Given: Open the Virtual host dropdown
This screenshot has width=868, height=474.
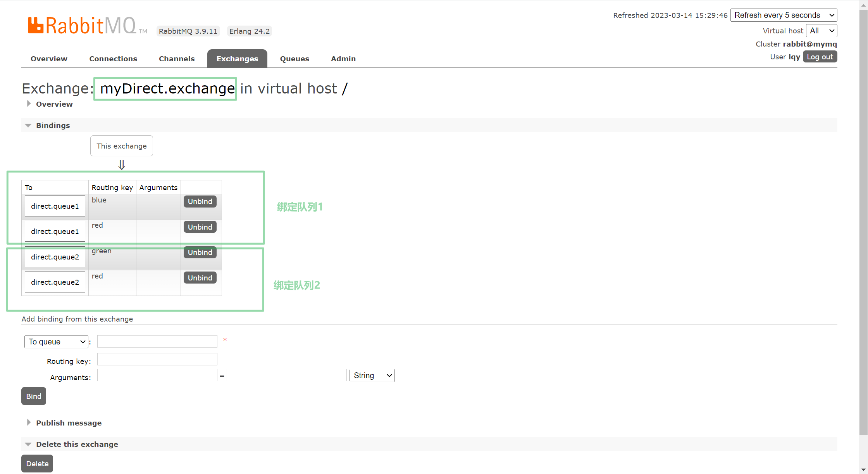Looking at the screenshot, I should click(x=821, y=31).
